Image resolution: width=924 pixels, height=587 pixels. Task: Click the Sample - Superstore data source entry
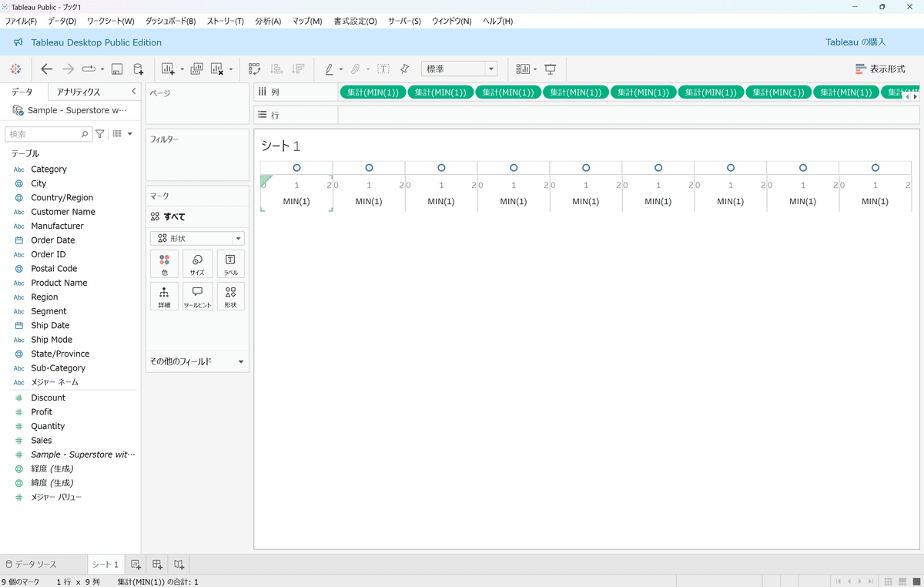click(70, 110)
